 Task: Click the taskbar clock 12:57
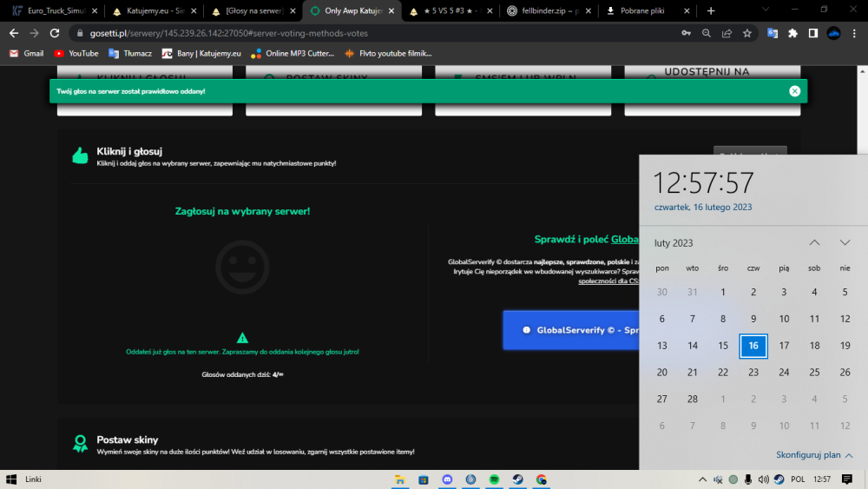tap(822, 479)
